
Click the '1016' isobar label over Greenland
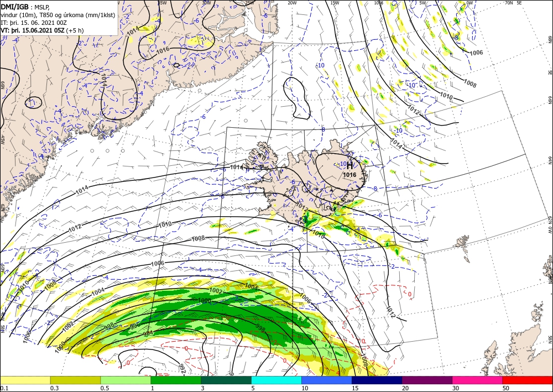(x=163, y=50)
